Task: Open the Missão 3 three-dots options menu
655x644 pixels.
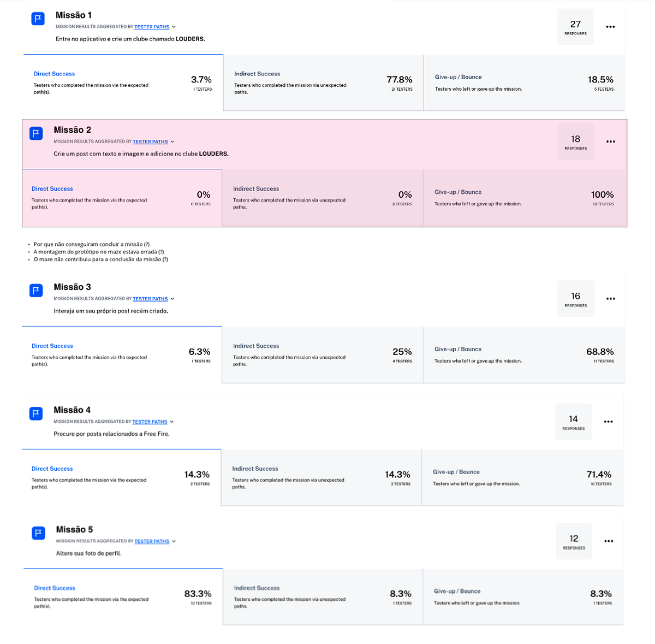Action: [610, 299]
